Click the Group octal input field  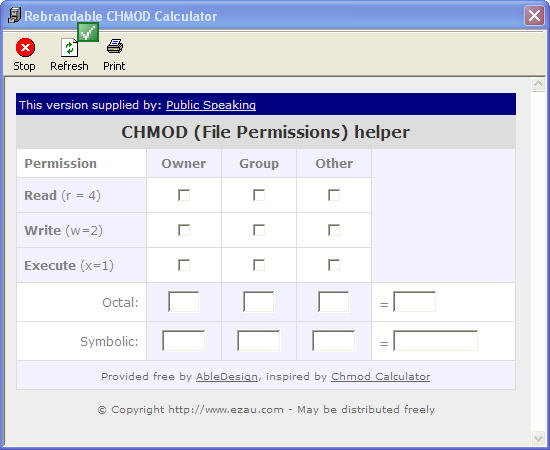tap(259, 302)
